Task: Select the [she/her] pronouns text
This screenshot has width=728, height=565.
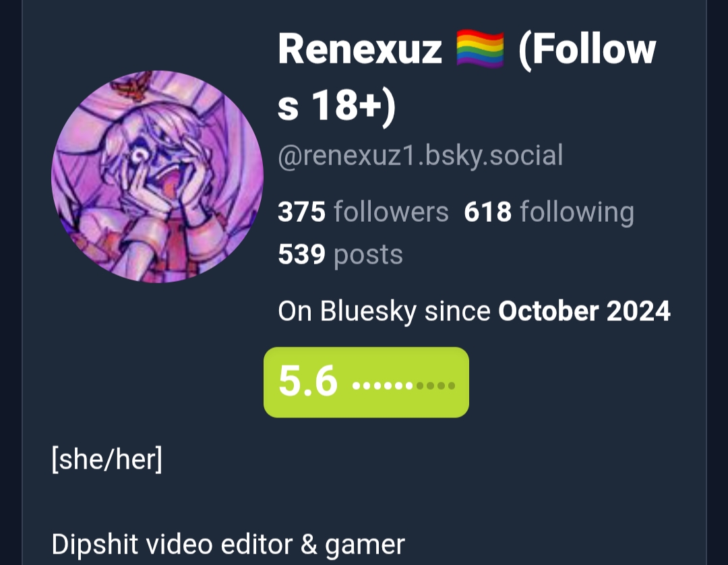Action: point(107,459)
